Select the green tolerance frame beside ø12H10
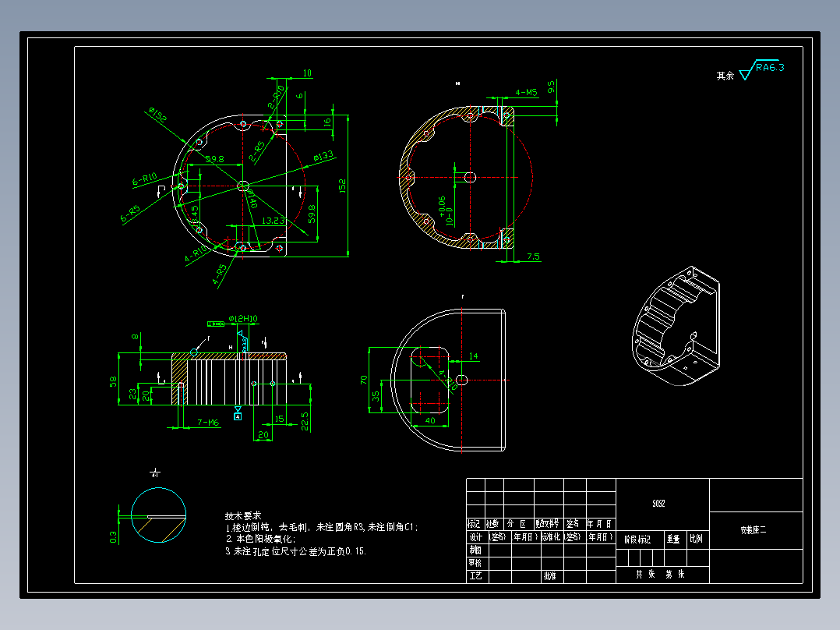Viewport: 840px width, 630px height. click(216, 324)
